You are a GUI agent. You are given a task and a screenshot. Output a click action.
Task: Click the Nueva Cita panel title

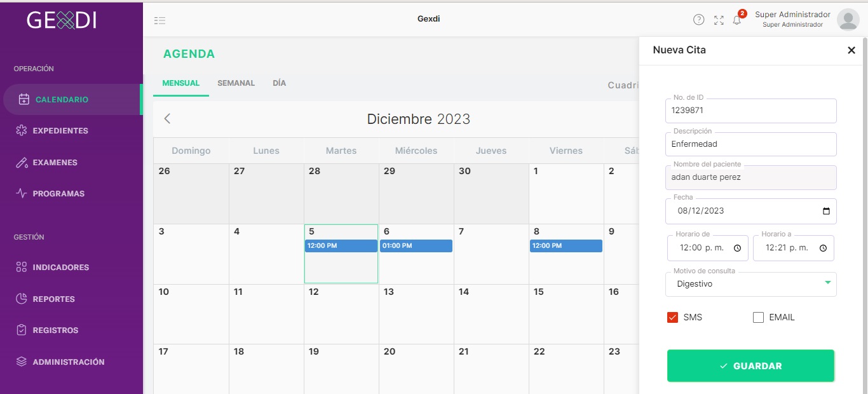tap(679, 50)
